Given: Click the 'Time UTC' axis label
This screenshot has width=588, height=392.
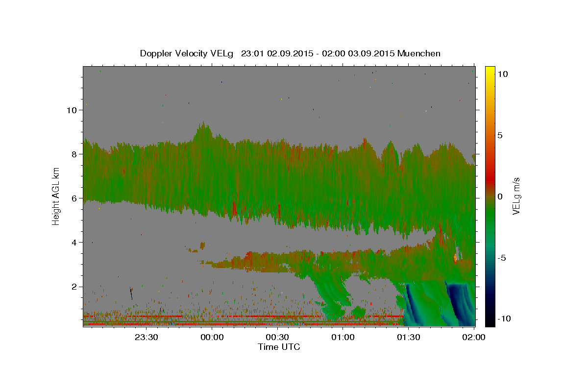Looking at the screenshot, I should (279, 347).
